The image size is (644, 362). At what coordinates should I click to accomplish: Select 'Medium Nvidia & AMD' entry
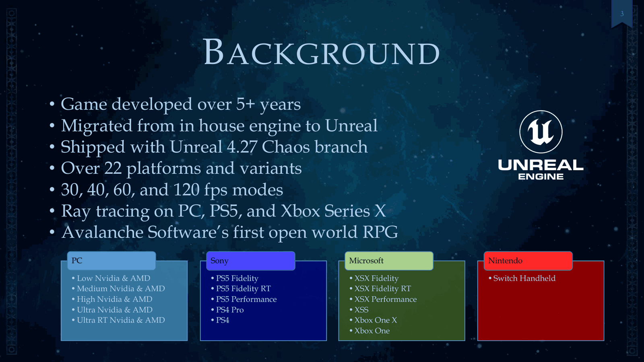pyautogui.click(x=121, y=289)
